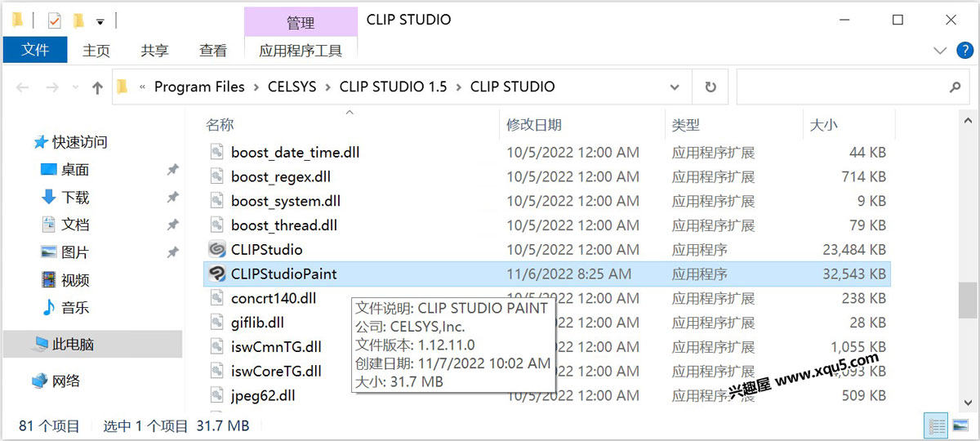Switch to details view layout icon
Screen dimensions: 980x441
point(937,425)
